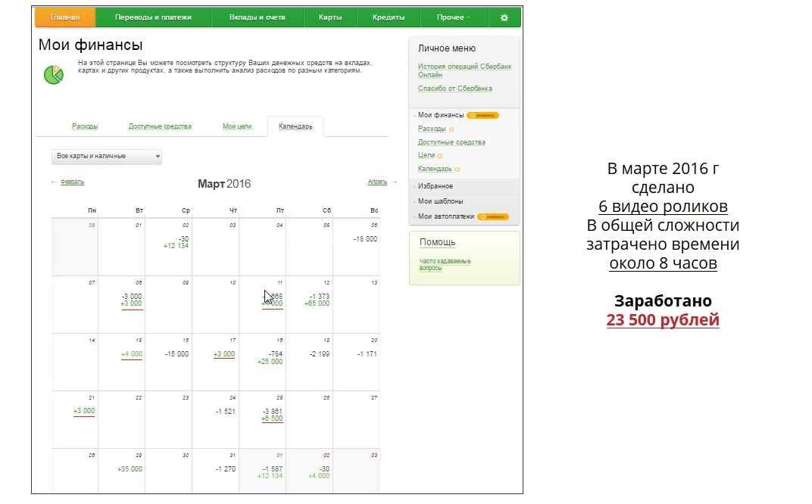Click the Март 2016 month heading
The height and width of the screenshot is (504, 812).
point(224,184)
